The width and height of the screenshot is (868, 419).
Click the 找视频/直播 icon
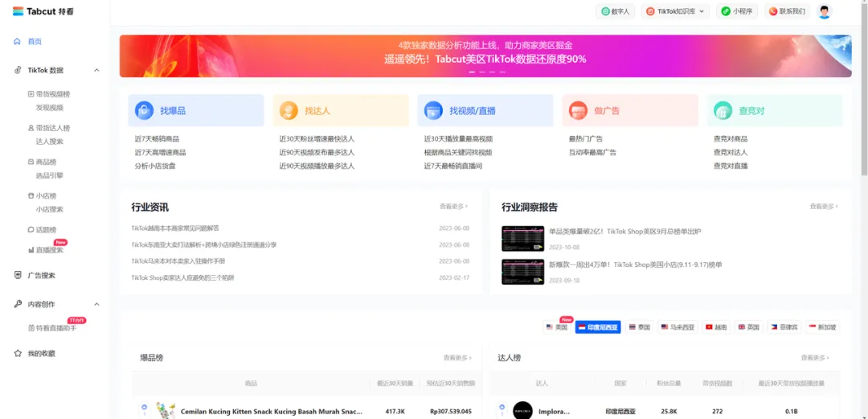tap(433, 110)
